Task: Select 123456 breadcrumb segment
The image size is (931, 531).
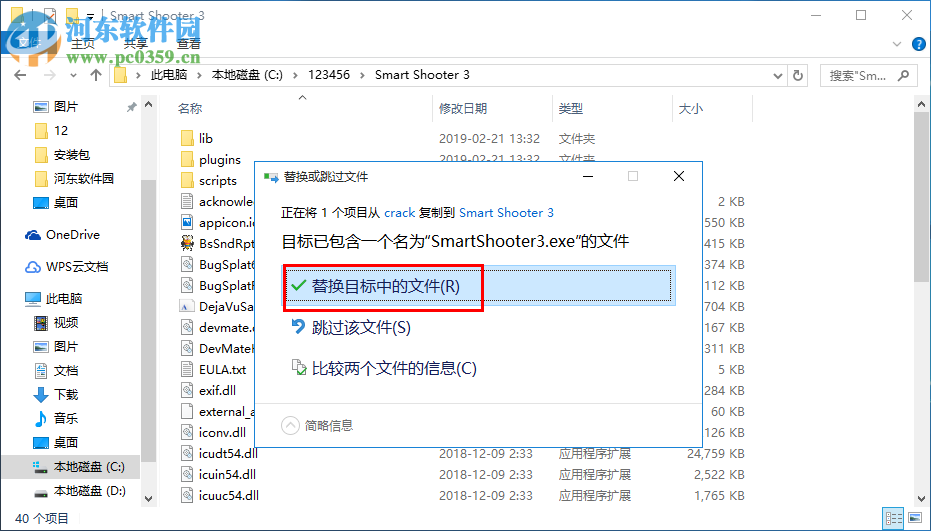Action: point(329,75)
